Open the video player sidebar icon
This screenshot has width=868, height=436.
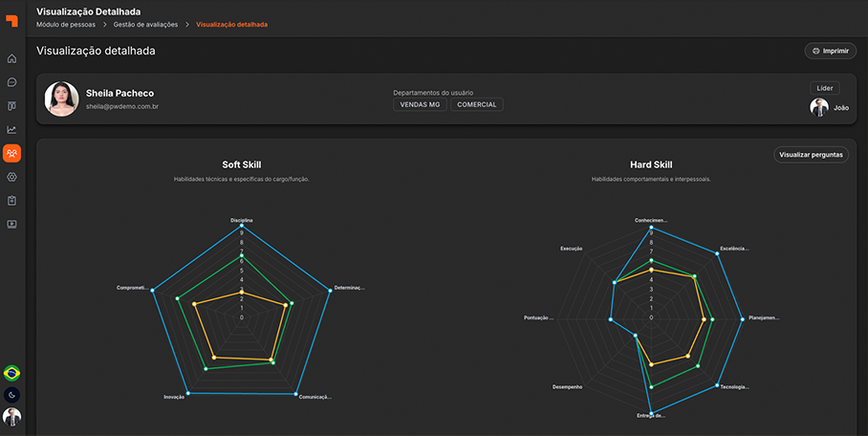(x=11, y=225)
